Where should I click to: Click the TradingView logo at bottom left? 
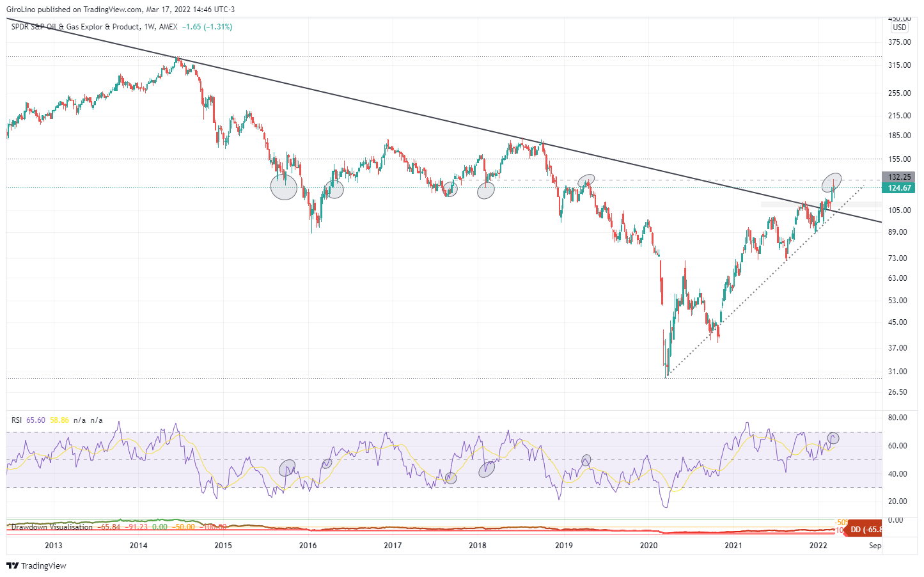[x=36, y=565]
